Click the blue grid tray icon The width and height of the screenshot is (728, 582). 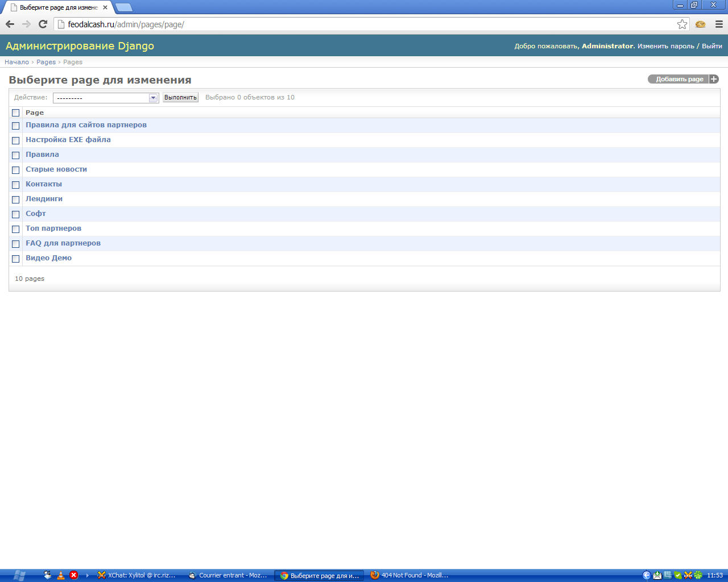point(668,575)
